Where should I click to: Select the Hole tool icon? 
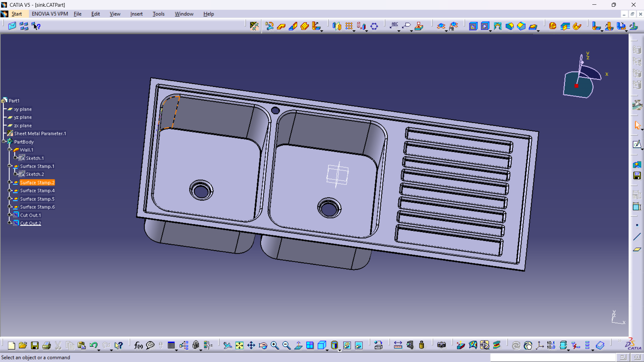pos(485,26)
